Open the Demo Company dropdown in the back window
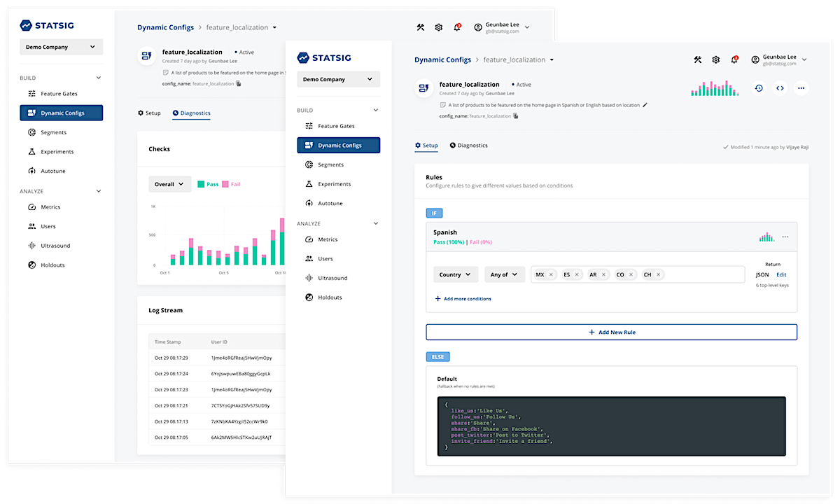Image resolution: width=840 pixels, height=504 pixels. 61,47
